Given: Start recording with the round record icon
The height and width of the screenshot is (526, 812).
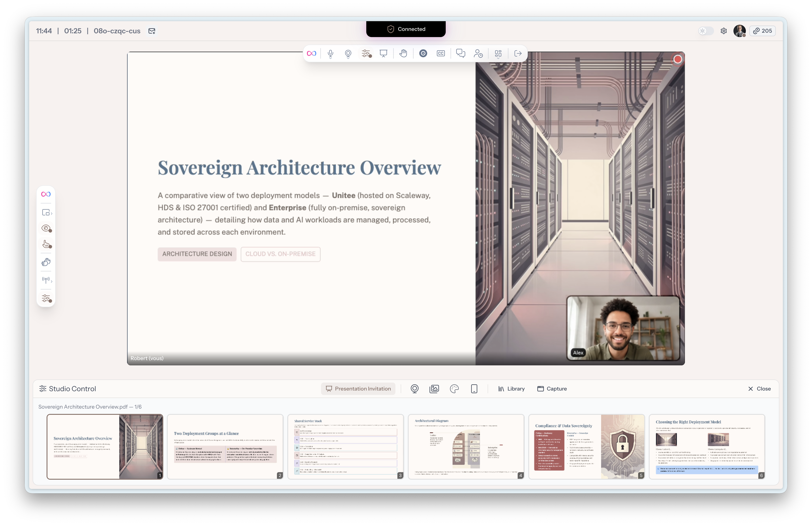Looking at the screenshot, I should coord(423,54).
